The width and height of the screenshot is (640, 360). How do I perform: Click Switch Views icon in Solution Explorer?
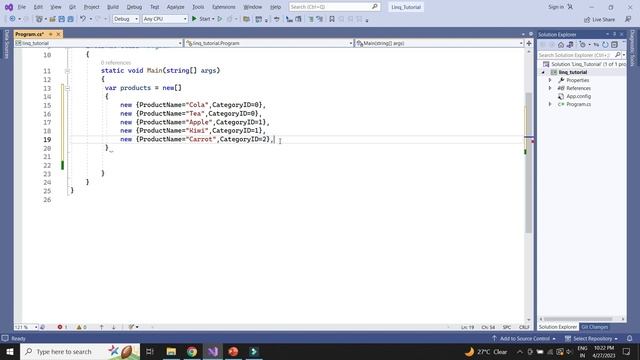(570, 45)
